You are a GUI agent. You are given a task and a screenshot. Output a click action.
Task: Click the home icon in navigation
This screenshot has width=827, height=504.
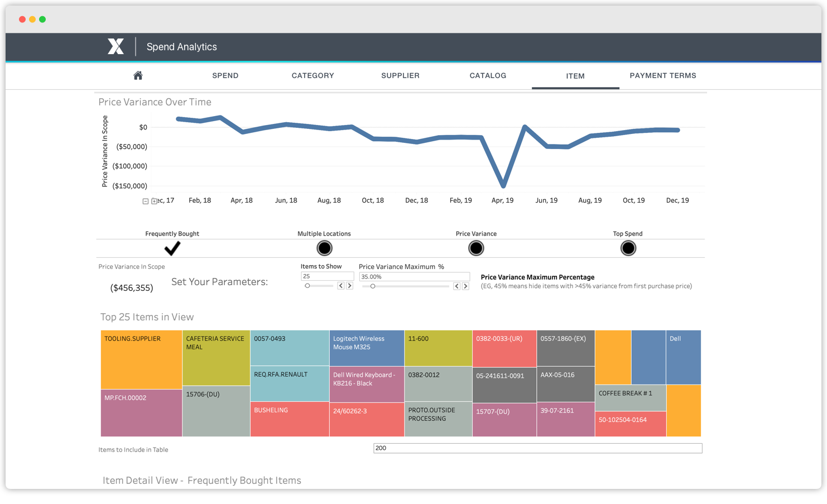pos(138,75)
